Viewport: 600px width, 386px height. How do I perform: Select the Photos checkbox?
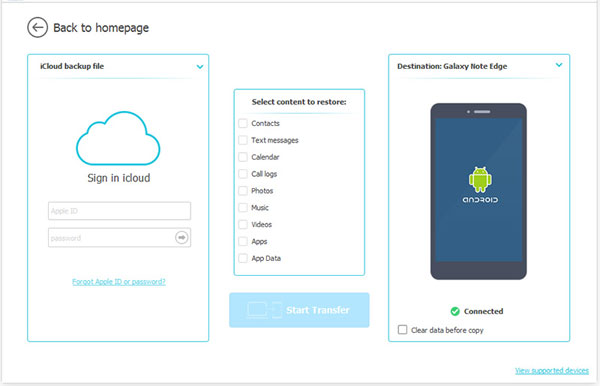pyautogui.click(x=243, y=191)
